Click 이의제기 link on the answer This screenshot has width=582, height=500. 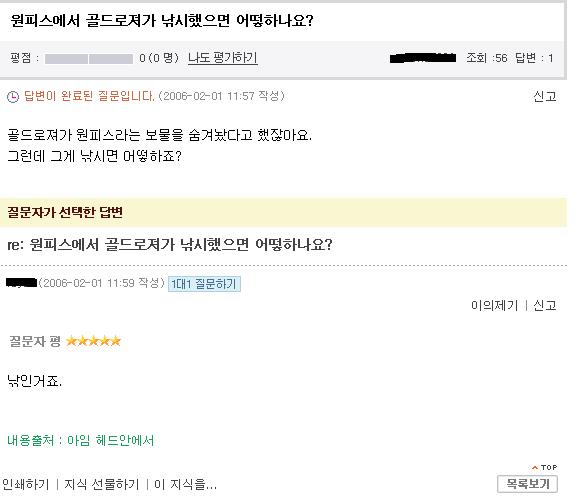coord(494,305)
